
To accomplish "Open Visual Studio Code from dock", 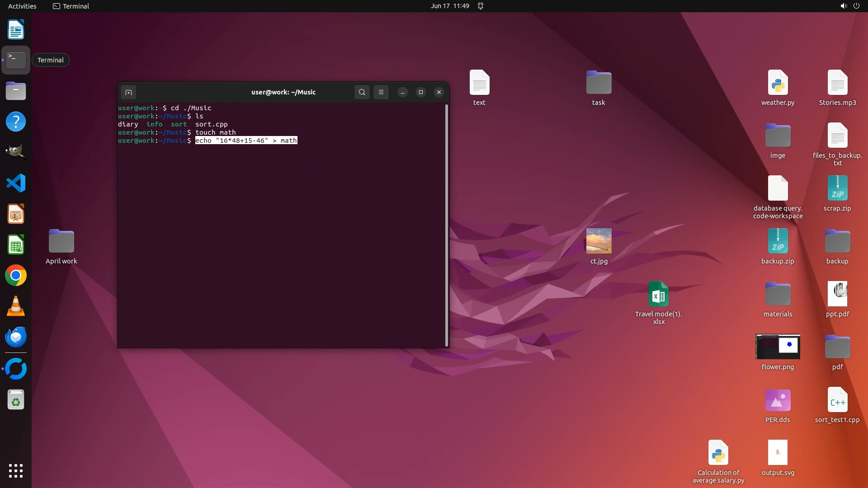I will (16, 183).
